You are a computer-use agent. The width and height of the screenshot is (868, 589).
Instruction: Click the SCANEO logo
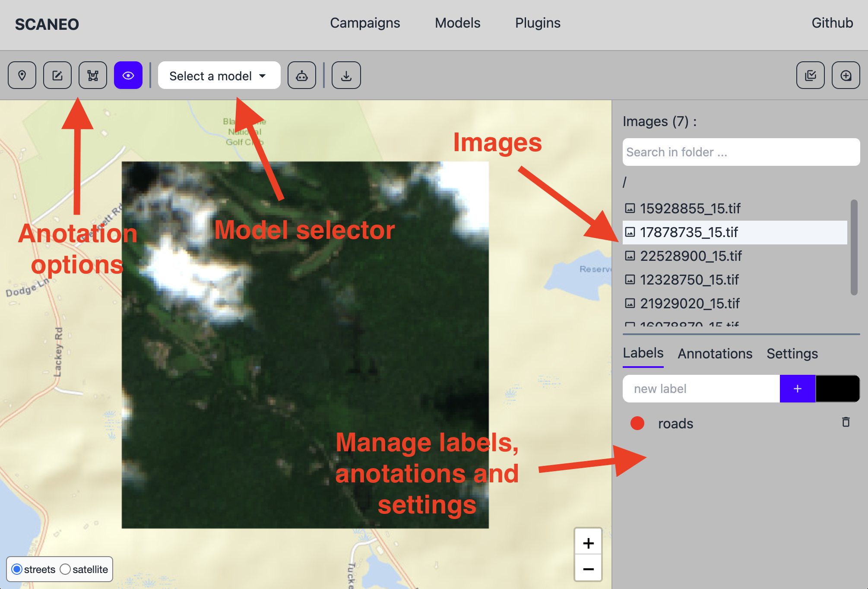click(47, 24)
